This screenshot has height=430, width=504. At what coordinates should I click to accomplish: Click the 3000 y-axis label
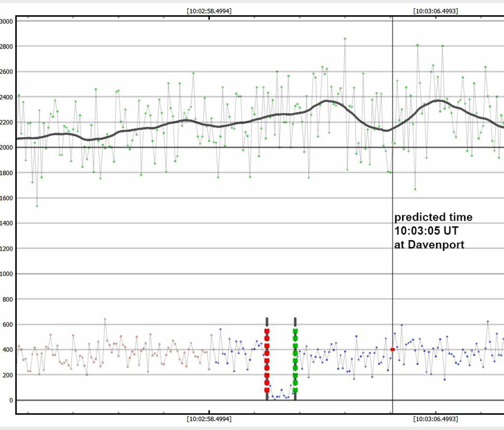pyautogui.click(x=7, y=21)
